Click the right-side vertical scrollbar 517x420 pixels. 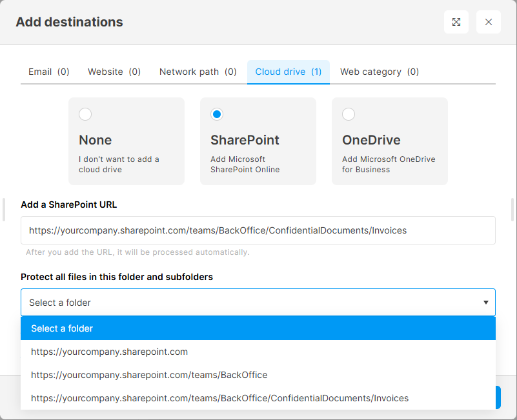click(512, 210)
